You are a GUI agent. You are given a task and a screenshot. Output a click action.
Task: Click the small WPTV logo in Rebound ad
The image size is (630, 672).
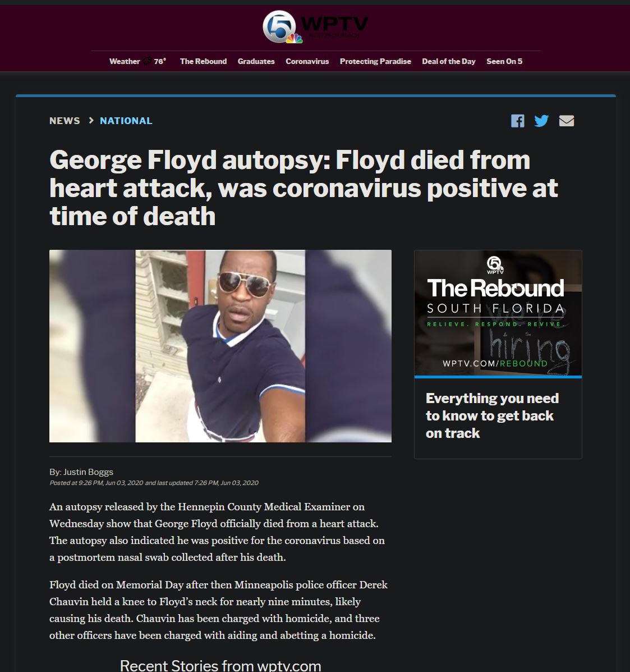(x=495, y=266)
